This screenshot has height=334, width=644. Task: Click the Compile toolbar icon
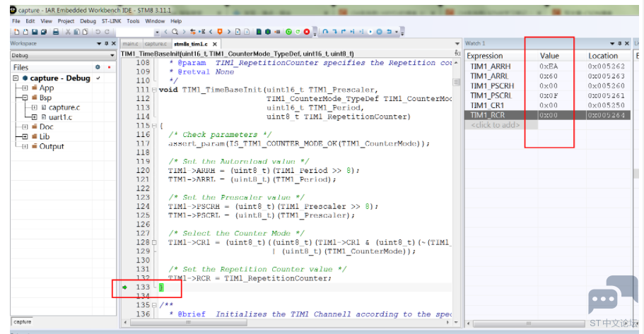(x=259, y=32)
